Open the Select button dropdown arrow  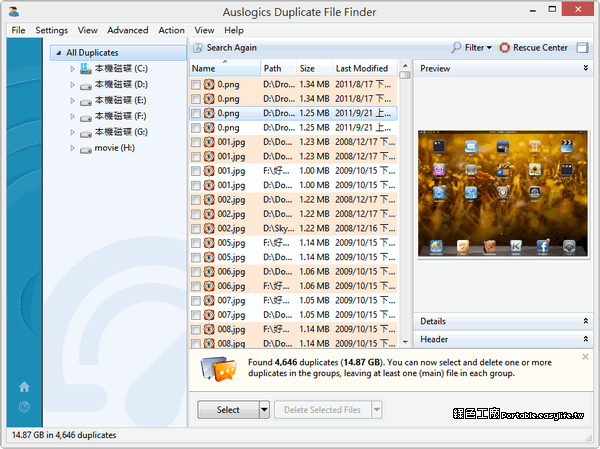264,410
